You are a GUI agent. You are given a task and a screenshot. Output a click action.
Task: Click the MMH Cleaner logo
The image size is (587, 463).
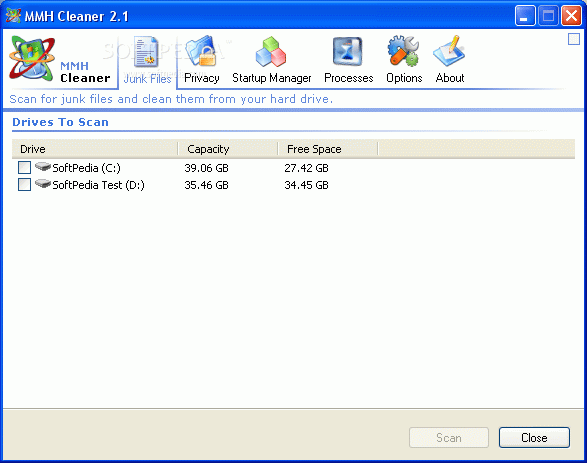(x=32, y=58)
